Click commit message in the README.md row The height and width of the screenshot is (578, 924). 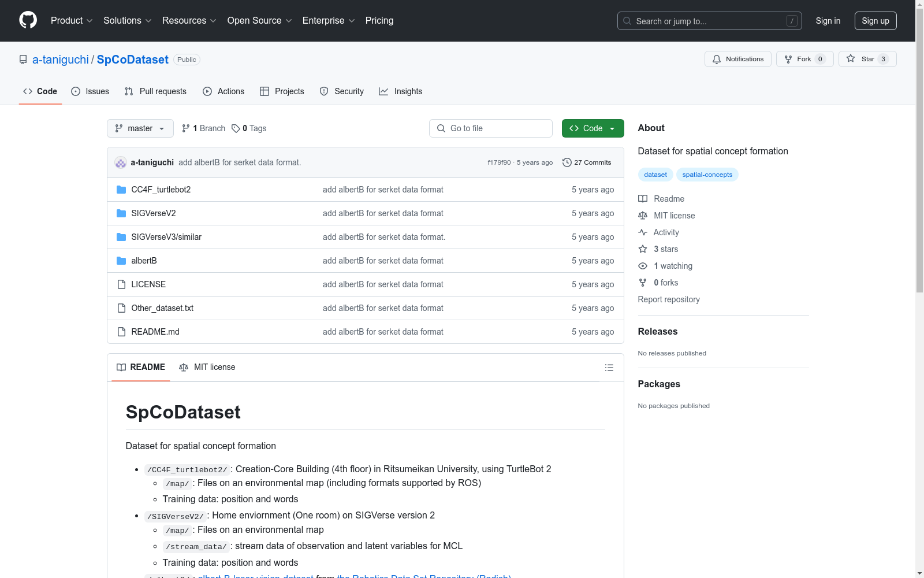(383, 332)
